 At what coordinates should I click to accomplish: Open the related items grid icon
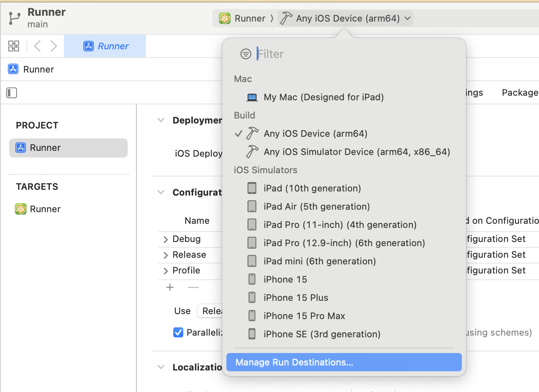[x=14, y=46]
